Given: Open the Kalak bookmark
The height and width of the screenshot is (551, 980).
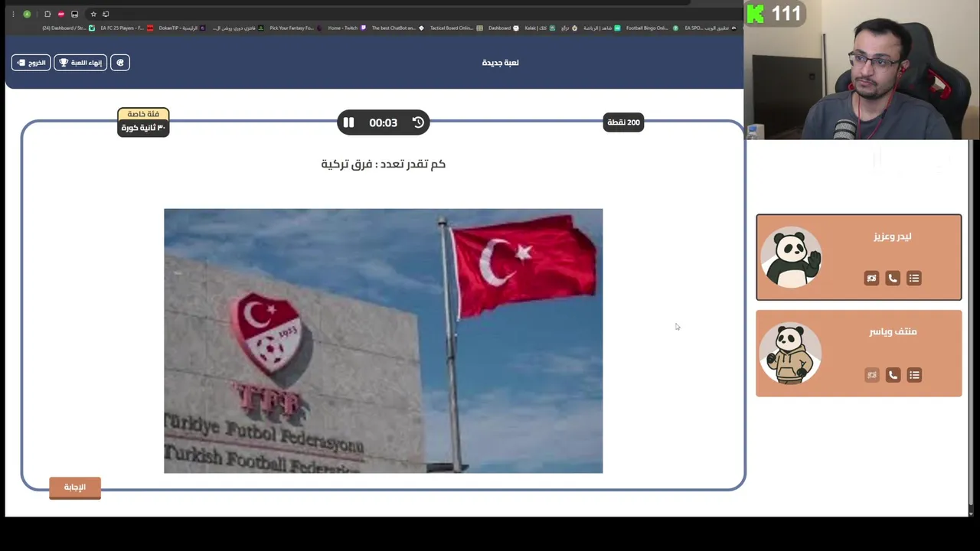Looking at the screenshot, I should 540,28.
